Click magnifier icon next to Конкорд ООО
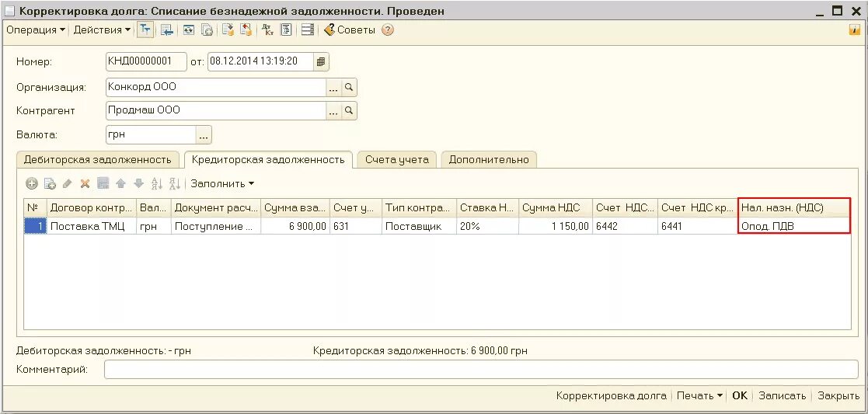 pyautogui.click(x=349, y=88)
